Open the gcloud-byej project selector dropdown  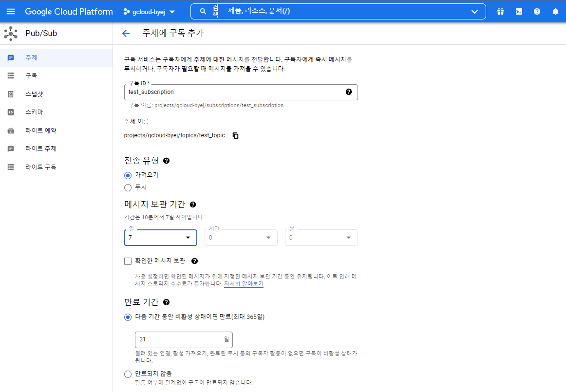149,12
